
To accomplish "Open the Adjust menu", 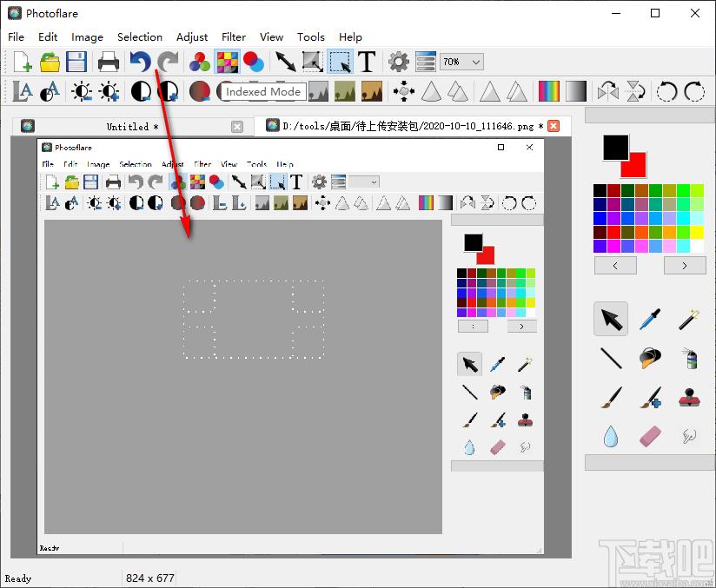I will [x=192, y=37].
